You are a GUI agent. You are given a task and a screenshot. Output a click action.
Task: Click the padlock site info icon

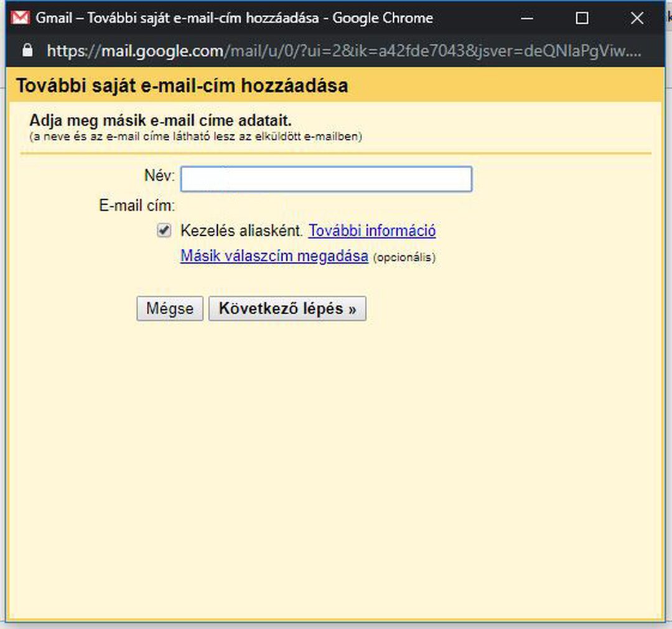[x=27, y=50]
